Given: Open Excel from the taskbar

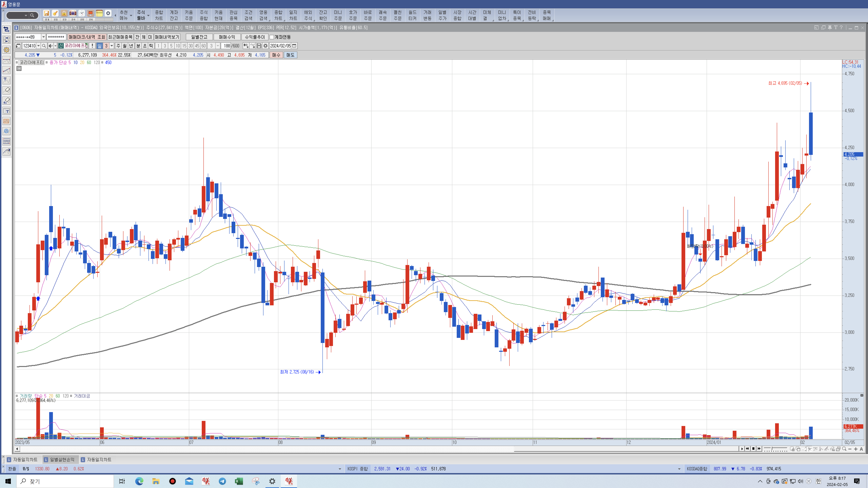Looking at the screenshot, I should pos(239,481).
